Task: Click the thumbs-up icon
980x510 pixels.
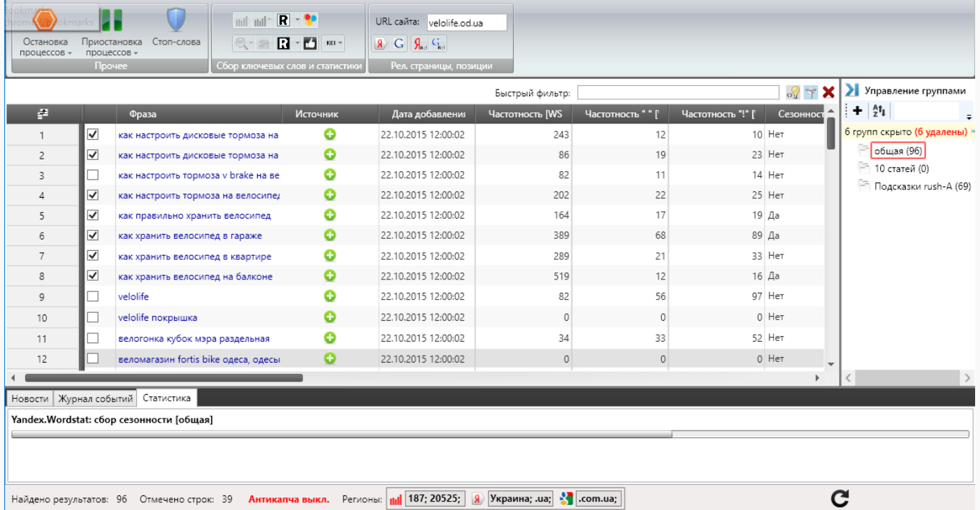Action: click(310, 44)
